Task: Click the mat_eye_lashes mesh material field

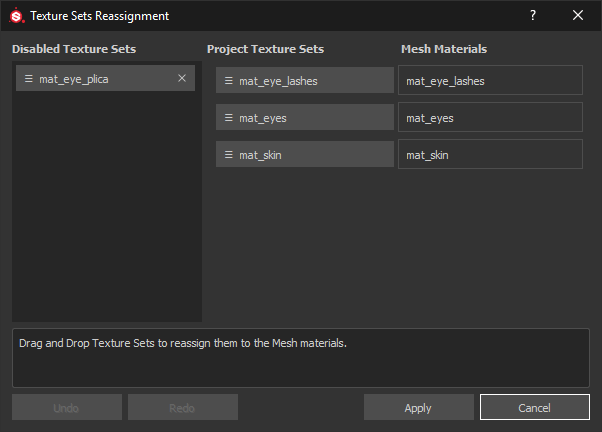Action: point(490,81)
